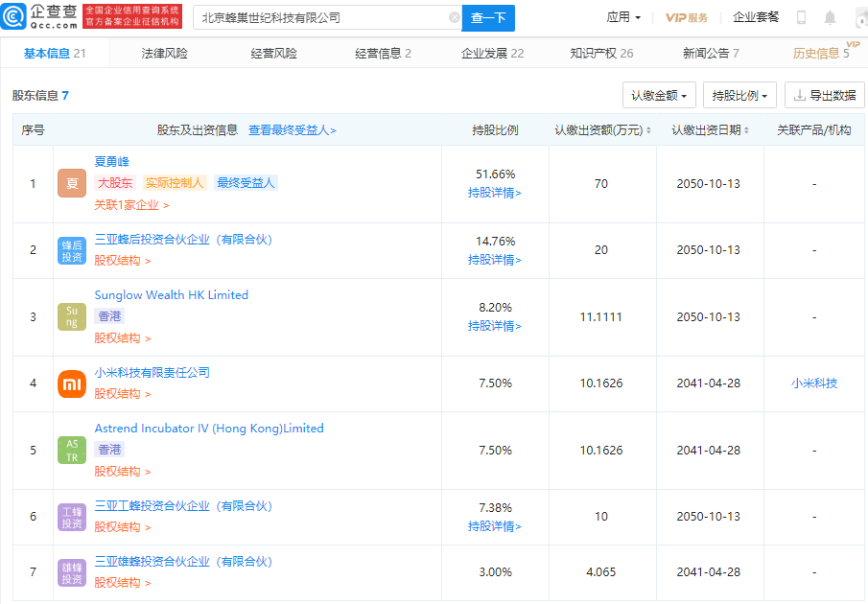Expand 股权结构 for Sunglow Wealth
The height and width of the screenshot is (604, 868).
tap(123, 337)
